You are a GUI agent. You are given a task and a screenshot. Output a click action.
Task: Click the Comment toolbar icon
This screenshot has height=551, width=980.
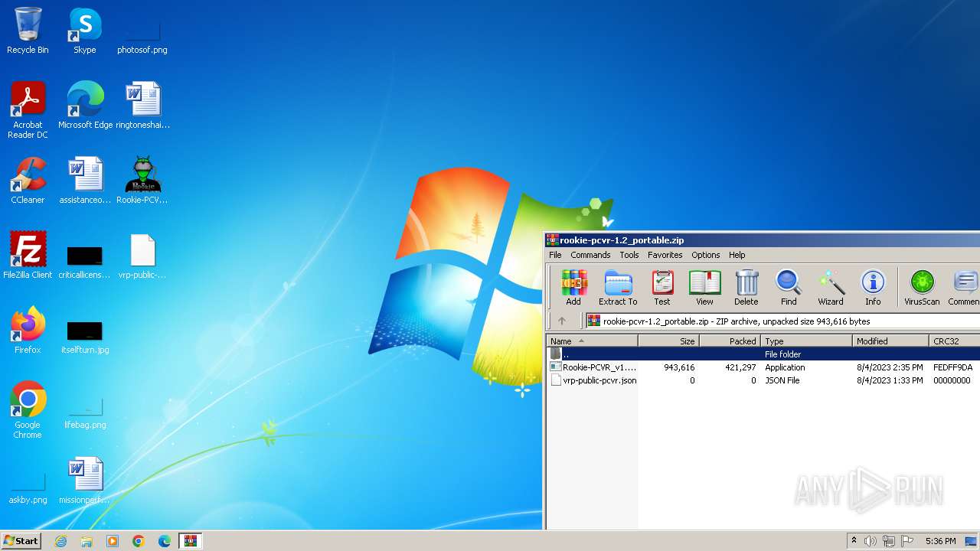click(964, 287)
